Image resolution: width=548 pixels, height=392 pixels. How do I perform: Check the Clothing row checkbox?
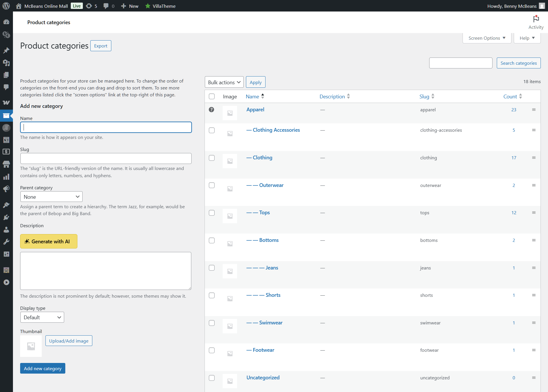click(212, 158)
